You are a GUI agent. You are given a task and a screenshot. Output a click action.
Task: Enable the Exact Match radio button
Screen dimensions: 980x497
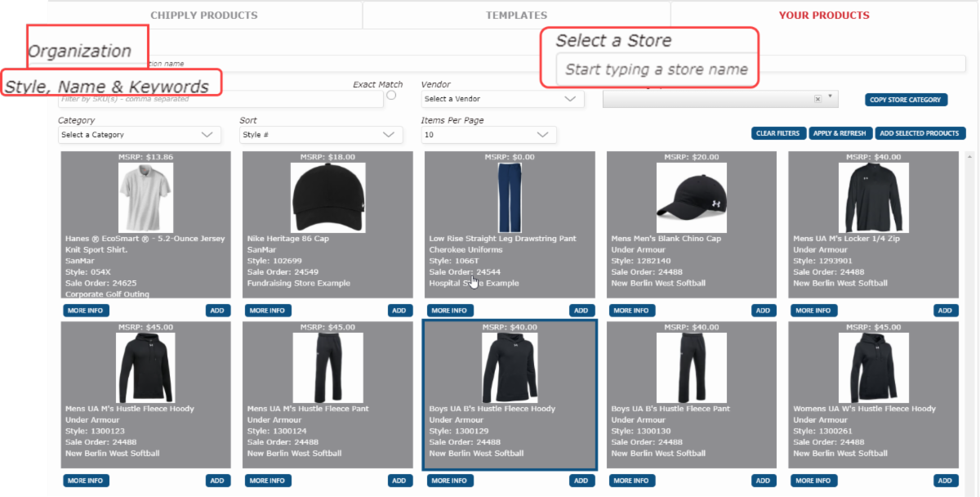click(391, 96)
